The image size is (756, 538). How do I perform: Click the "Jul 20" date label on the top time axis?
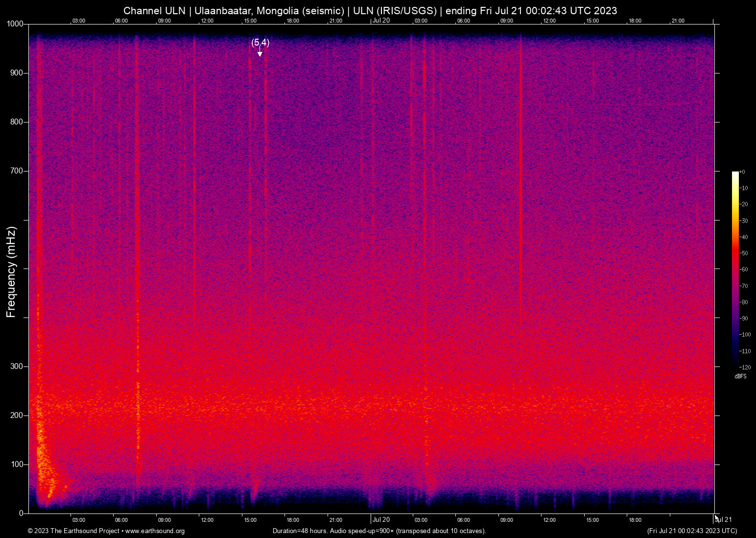click(x=381, y=21)
